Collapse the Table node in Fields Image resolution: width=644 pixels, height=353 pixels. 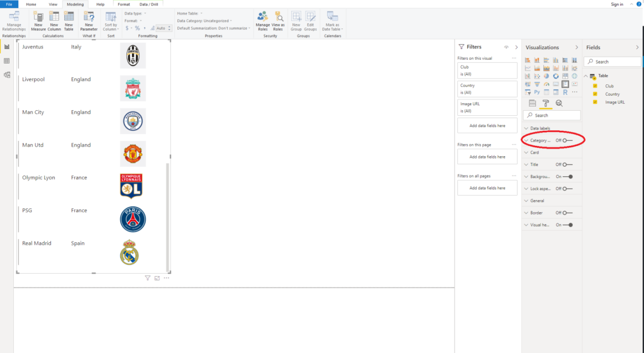coord(586,76)
